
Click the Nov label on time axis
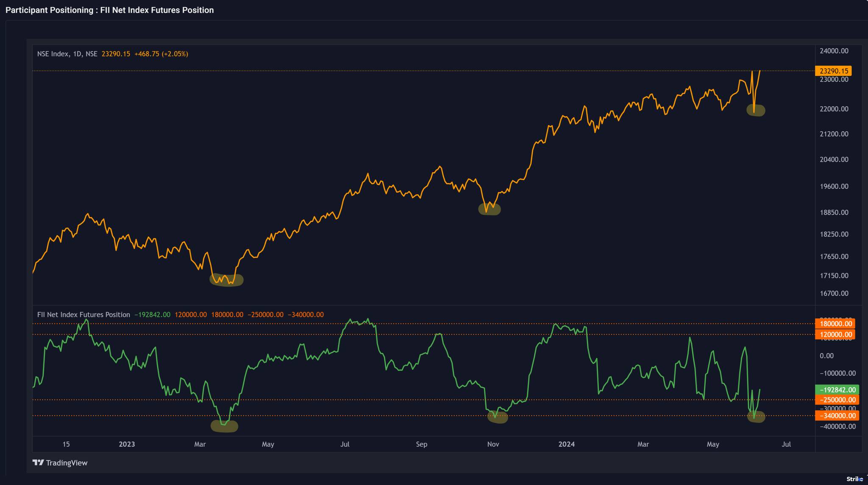coord(493,444)
